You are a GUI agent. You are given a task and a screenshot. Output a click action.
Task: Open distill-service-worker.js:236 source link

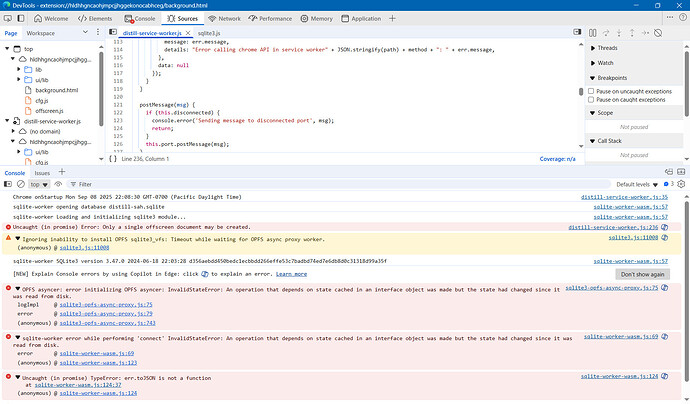[613, 227]
